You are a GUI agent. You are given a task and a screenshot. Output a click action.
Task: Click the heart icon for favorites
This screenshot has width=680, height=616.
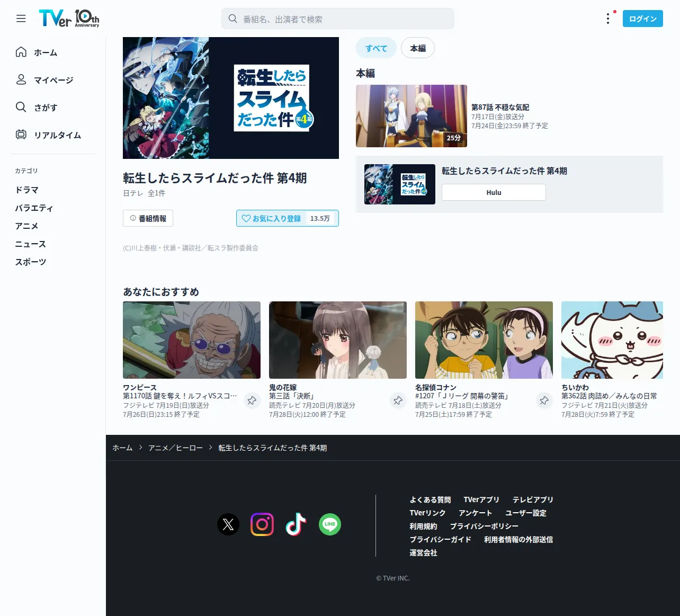tap(246, 218)
